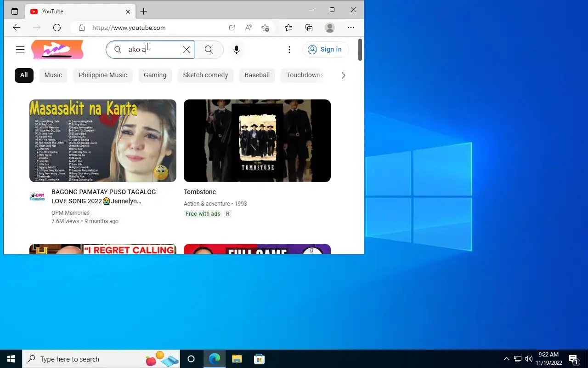Image resolution: width=588 pixels, height=368 pixels.
Task: Click the 'Free with ads' badge
Action: point(203,214)
